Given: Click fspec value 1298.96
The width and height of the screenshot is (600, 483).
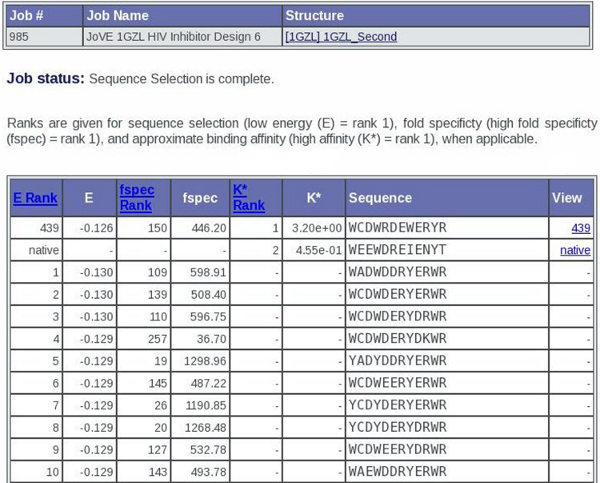Looking at the screenshot, I should (205, 361).
